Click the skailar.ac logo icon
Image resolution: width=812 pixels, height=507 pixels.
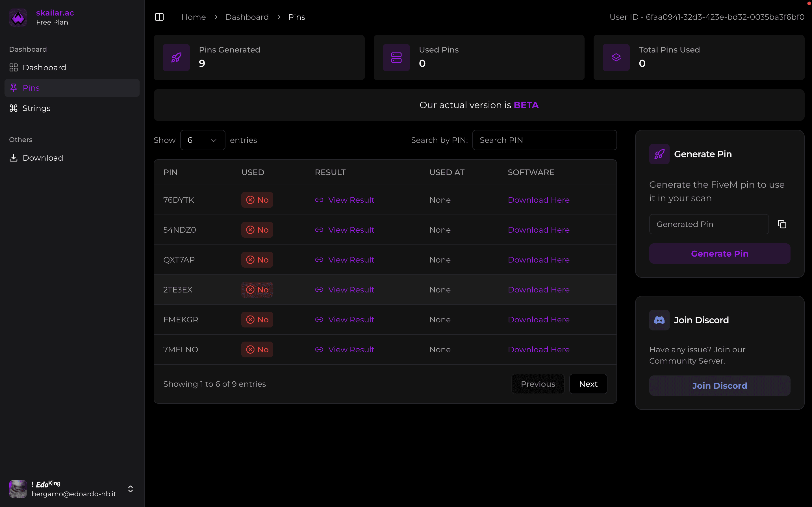(x=18, y=18)
